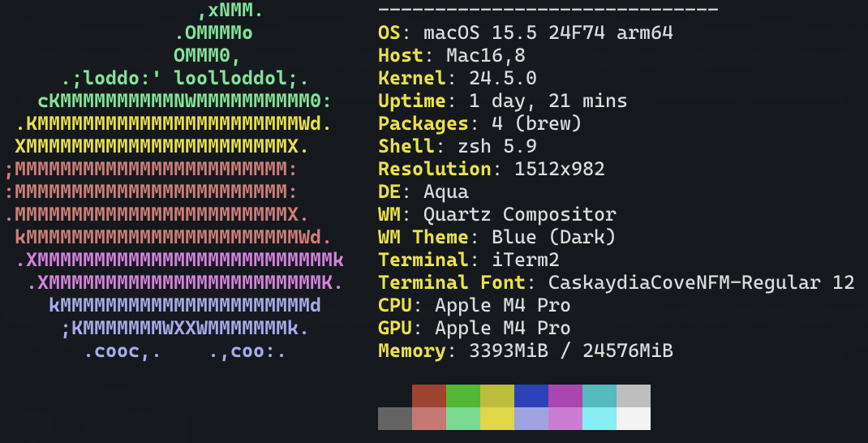Click the Memory usage line
This screenshot has height=443, width=868.
[x=526, y=351]
